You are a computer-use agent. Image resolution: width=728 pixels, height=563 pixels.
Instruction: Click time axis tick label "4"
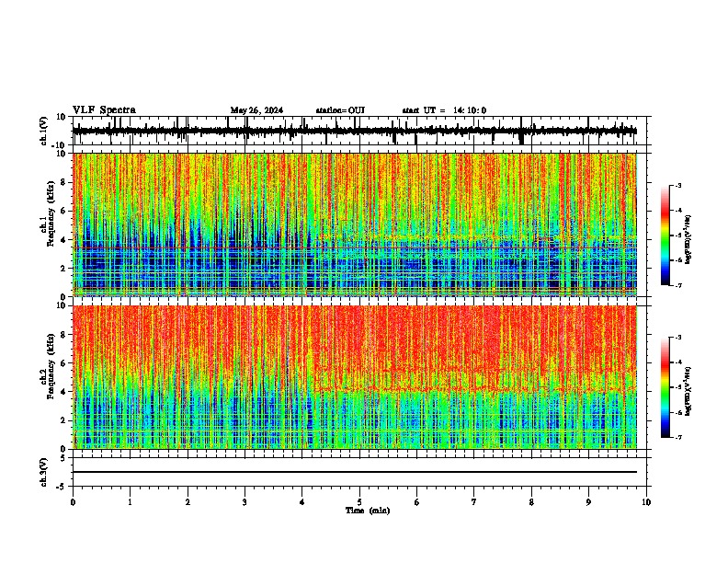[301, 502]
